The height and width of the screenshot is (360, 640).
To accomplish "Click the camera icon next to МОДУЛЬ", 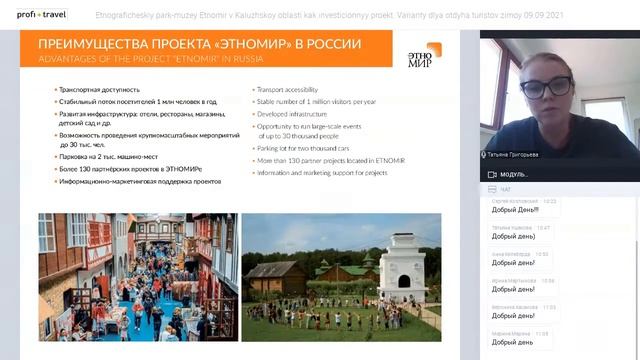I will [492, 174].
